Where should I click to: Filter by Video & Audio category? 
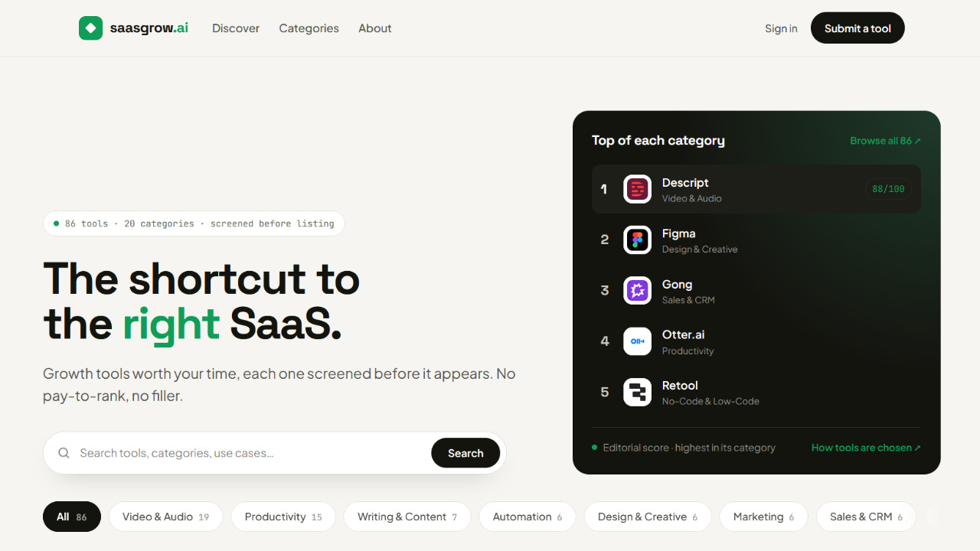(165, 517)
